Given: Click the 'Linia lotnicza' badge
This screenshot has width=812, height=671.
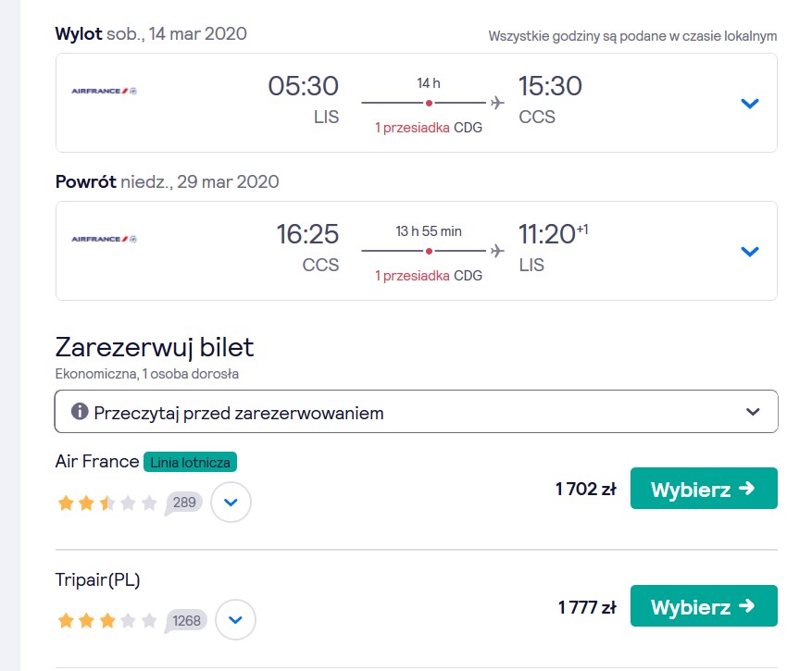Looking at the screenshot, I should pos(190,462).
